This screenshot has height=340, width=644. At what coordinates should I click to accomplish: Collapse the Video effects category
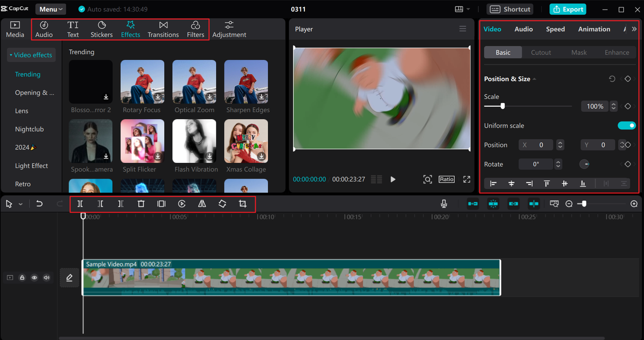31,55
